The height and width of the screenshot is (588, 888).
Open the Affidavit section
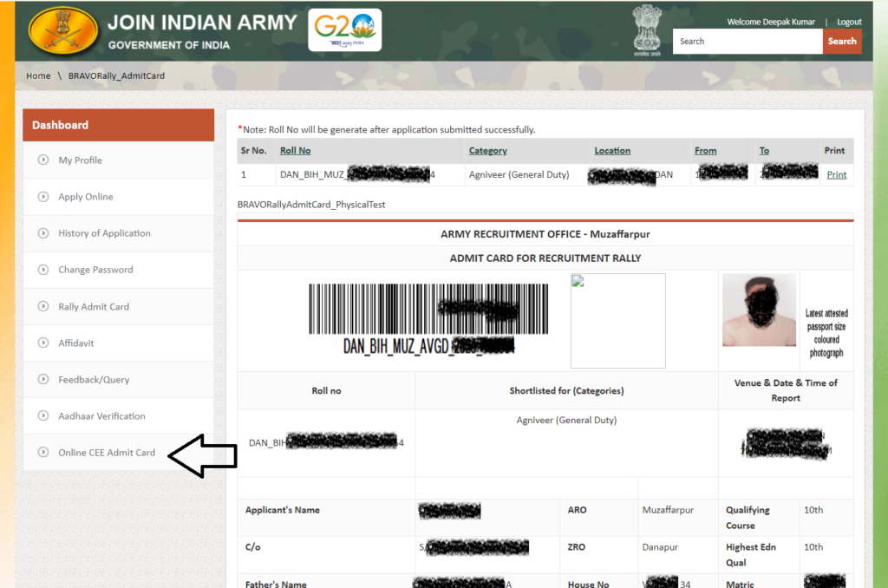76,343
